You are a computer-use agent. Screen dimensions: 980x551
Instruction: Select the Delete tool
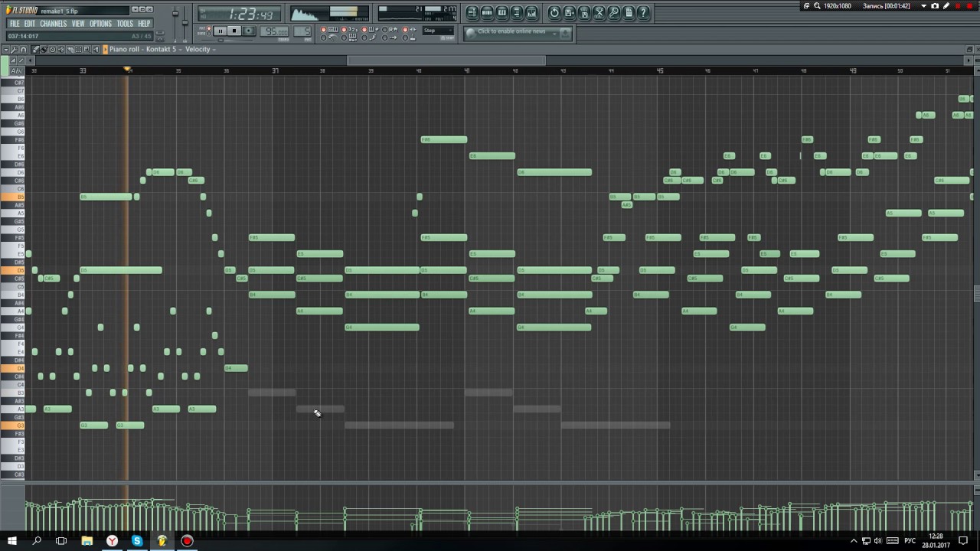pyautogui.click(x=53, y=49)
